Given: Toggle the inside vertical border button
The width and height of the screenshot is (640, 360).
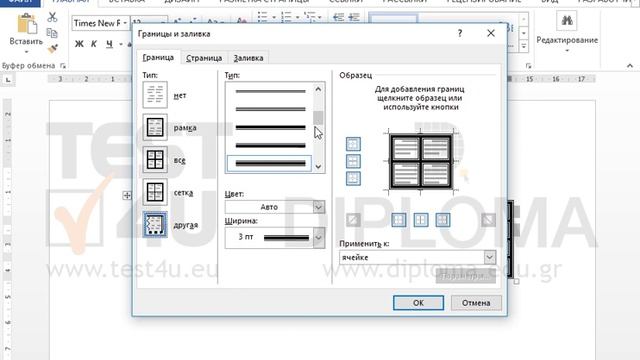Looking at the screenshot, I should (x=421, y=220).
